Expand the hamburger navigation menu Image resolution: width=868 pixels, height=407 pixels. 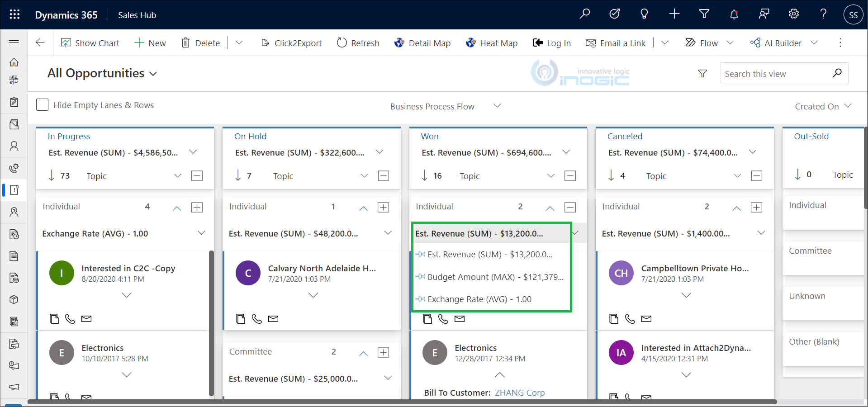[14, 43]
